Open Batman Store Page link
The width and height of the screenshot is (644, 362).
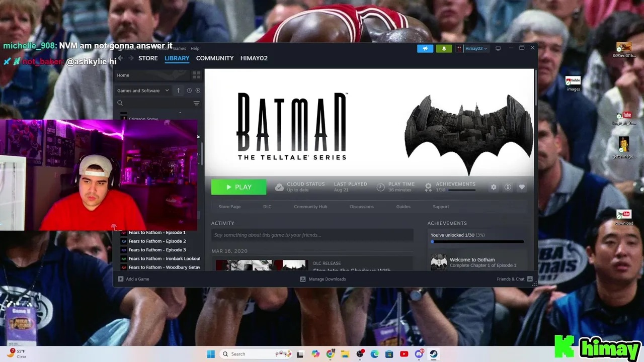pyautogui.click(x=229, y=207)
